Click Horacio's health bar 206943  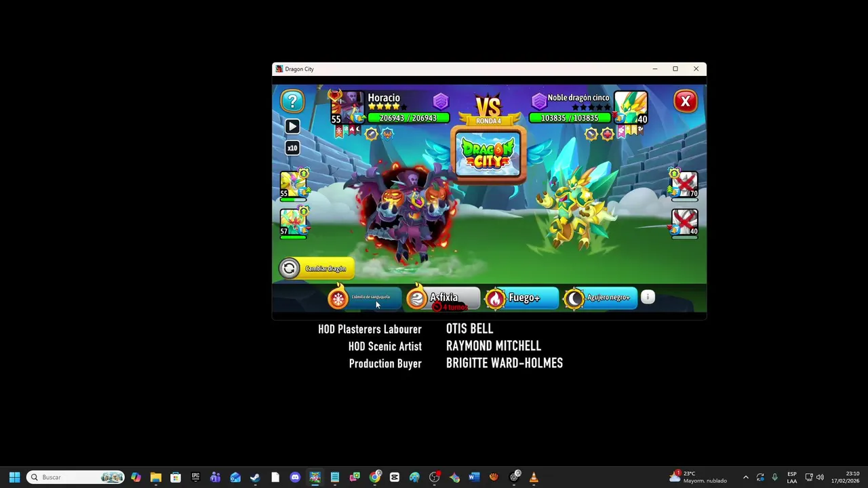click(x=408, y=118)
